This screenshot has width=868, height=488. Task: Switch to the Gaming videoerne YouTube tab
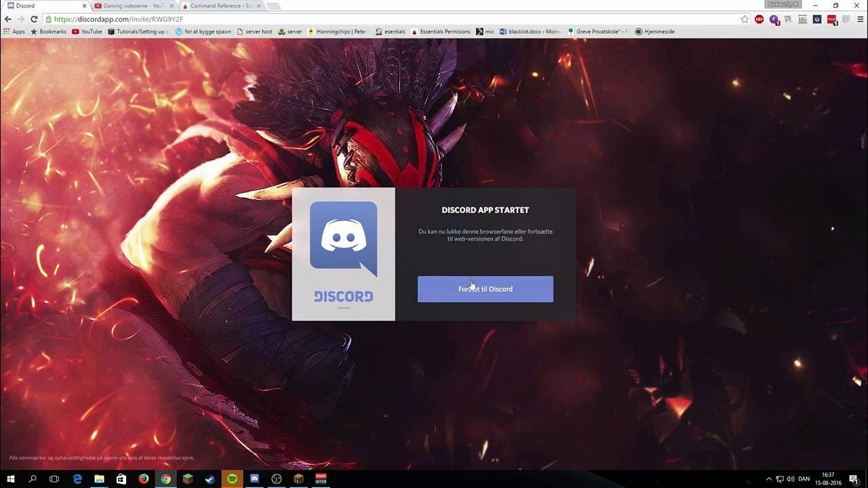pyautogui.click(x=133, y=5)
